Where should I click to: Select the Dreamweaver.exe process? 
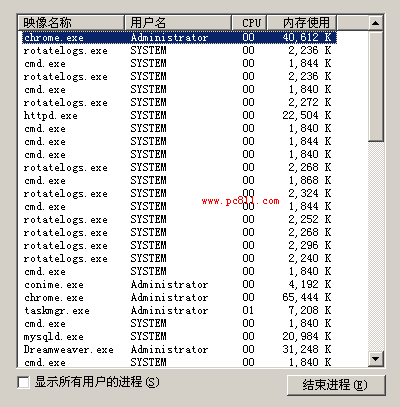177,349
